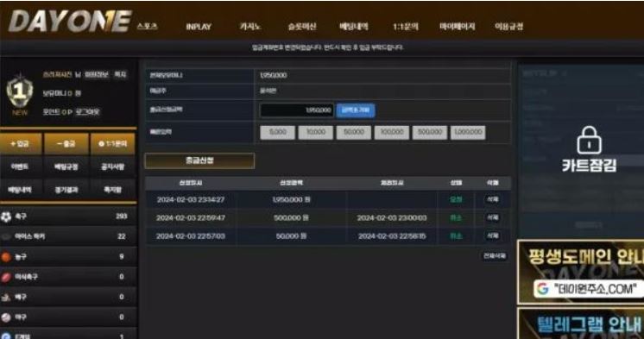Viewport: 644px width, 339px height.
Task: Open the 카지노 menu item
Action: coord(249,27)
